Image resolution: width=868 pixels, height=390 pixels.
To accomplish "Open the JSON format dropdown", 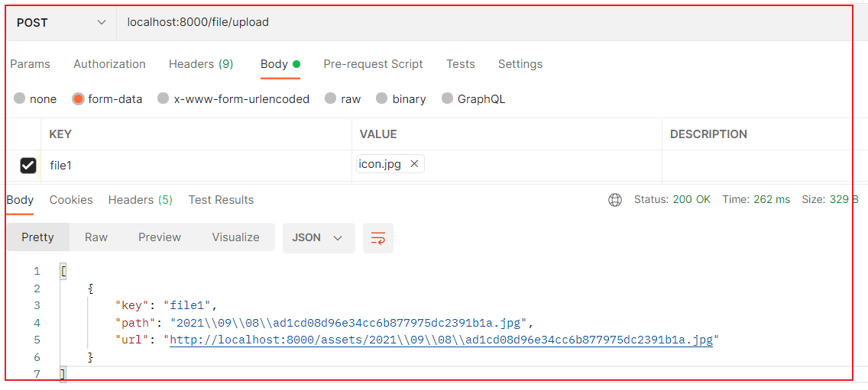I will pos(319,238).
